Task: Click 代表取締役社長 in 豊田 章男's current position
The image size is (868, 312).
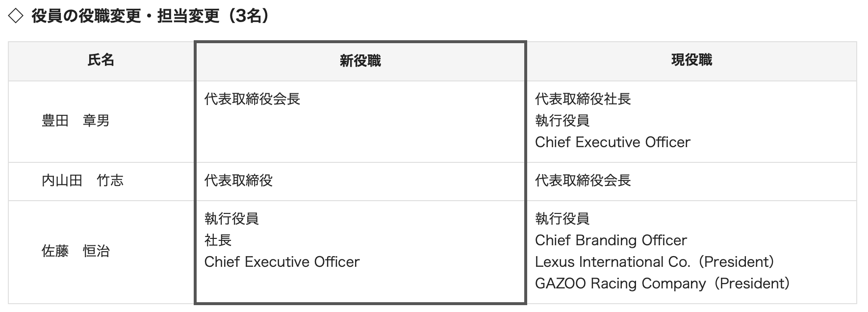Action: point(583,99)
